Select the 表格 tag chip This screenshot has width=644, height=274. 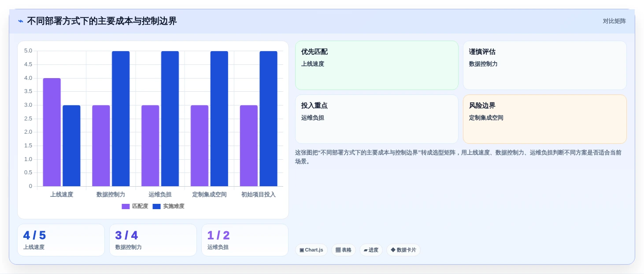pyautogui.click(x=344, y=250)
